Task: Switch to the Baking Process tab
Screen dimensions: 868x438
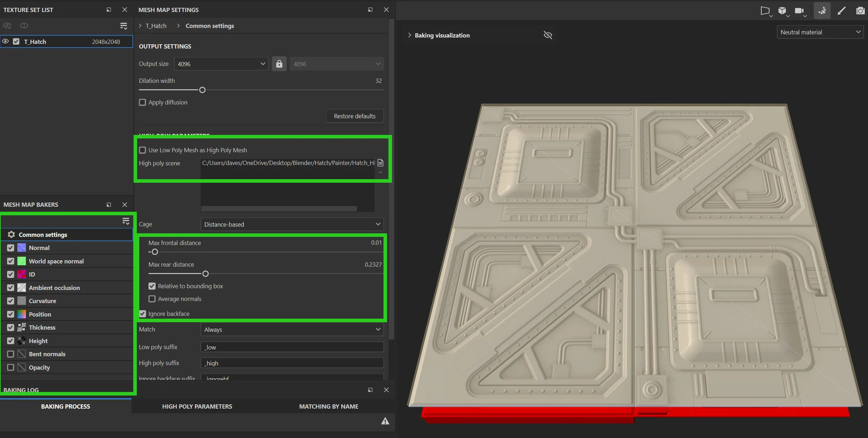Action: [x=66, y=406]
